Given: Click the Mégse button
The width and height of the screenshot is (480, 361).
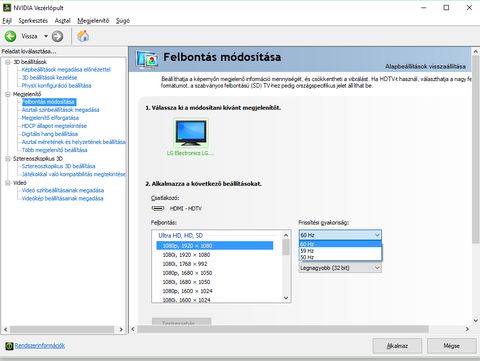Looking at the screenshot, I should (x=452, y=346).
